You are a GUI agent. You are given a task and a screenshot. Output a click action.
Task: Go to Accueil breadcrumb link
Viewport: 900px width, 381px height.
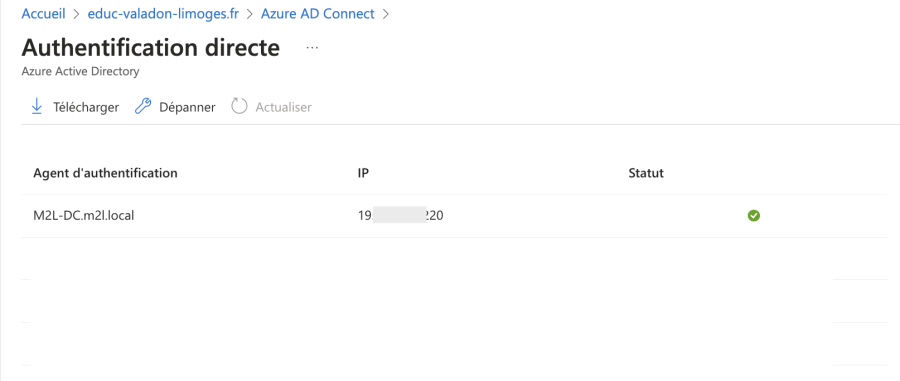coord(43,14)
